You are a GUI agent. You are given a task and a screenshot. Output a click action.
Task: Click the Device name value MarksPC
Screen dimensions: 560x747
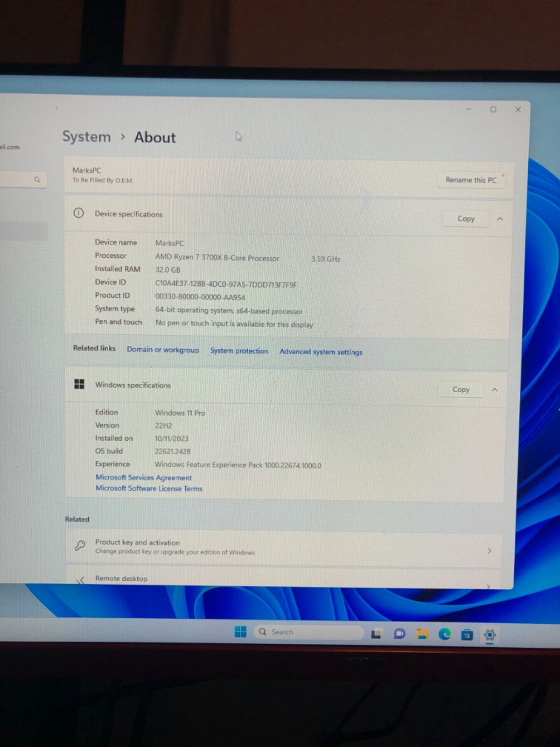coord(169,243)
